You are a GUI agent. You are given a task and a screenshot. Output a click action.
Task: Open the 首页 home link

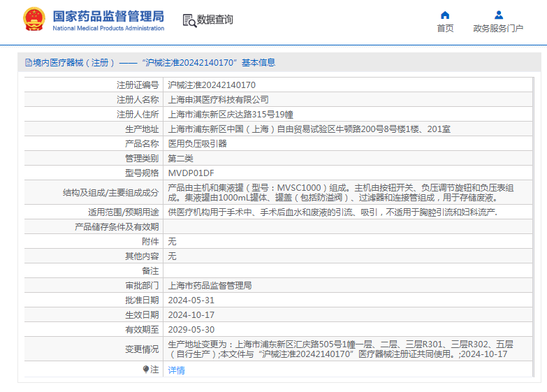click(x=445, y=28)
